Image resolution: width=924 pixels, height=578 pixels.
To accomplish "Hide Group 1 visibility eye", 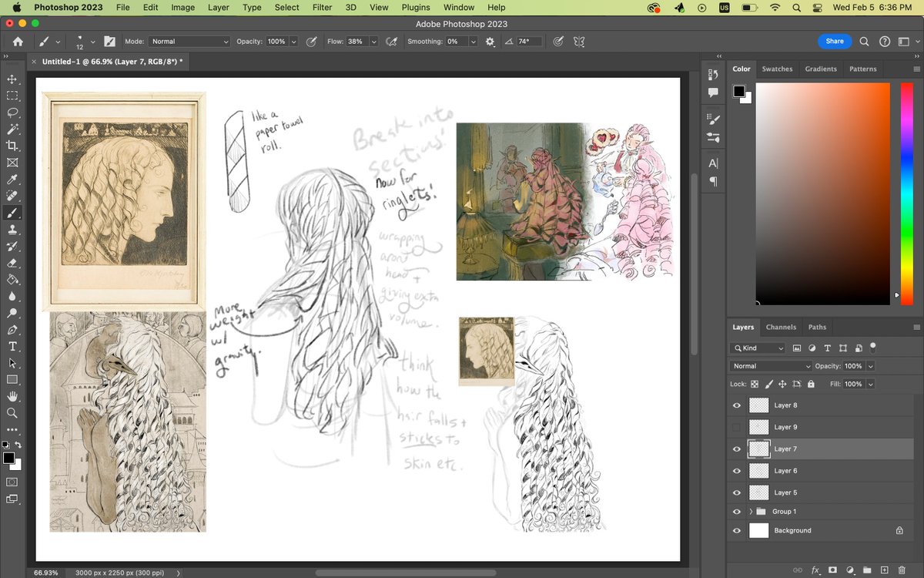I will pyautogui.click(x=737, y=511).
